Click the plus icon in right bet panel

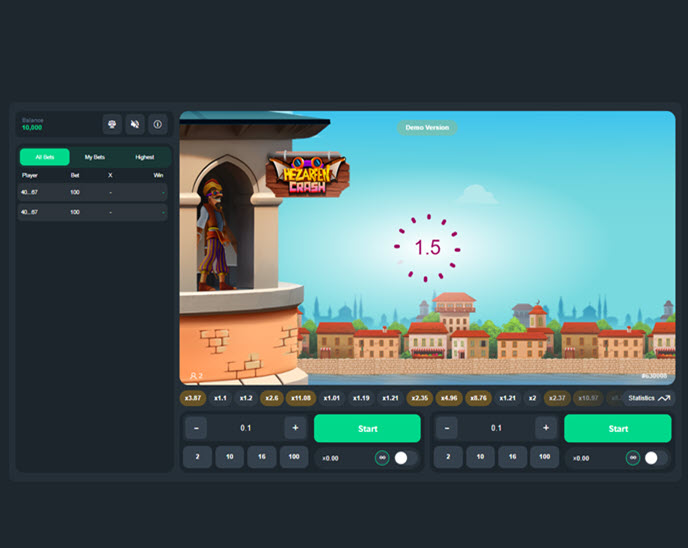click(546, 428)
